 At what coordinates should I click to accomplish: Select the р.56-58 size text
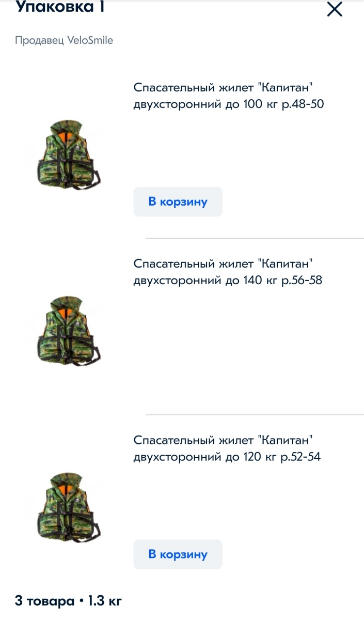(x=302, y=281)
